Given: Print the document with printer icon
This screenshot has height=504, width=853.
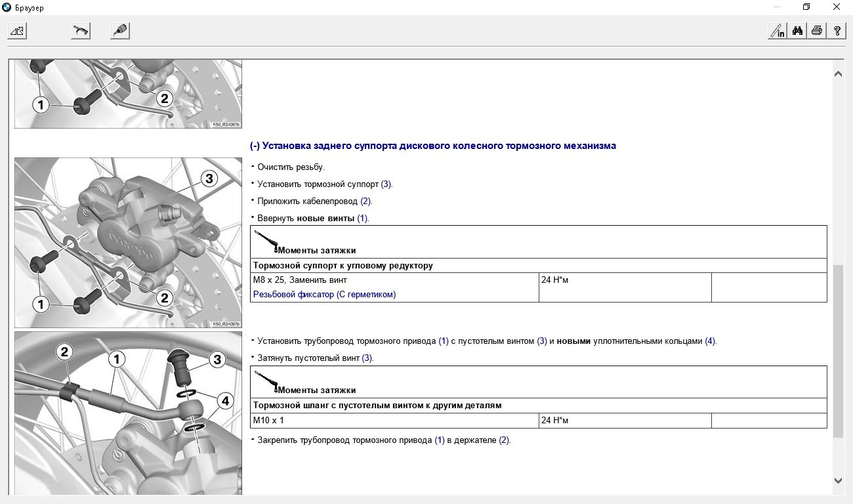Looking at the screenshot, I should pyautogui.click(x=817, y=31).
